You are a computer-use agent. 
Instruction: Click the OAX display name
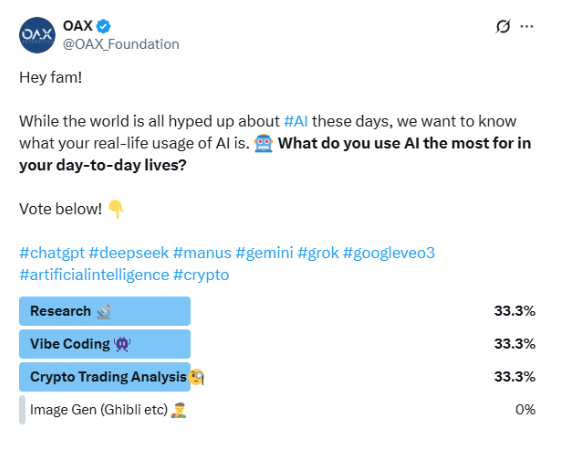pos(78,26)
